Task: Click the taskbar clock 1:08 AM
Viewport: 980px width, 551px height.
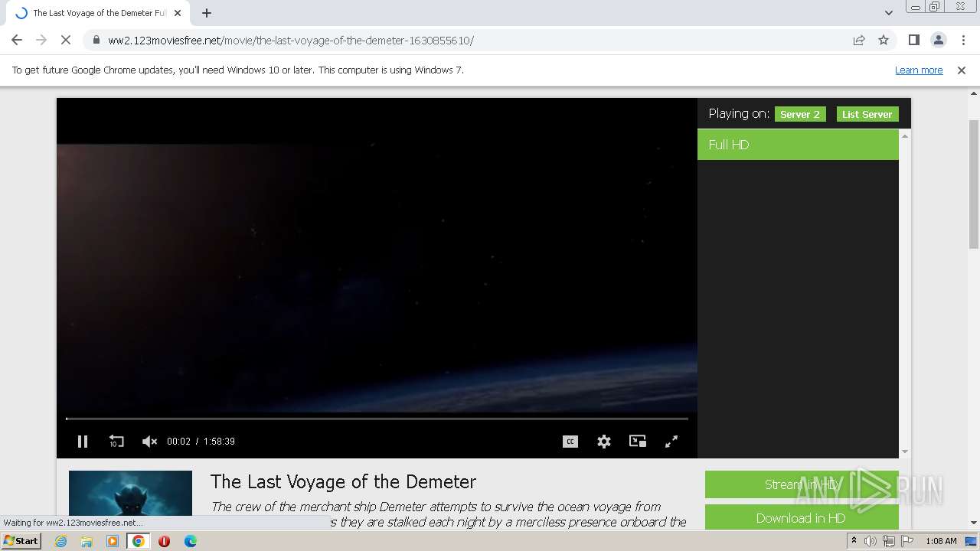Action: pyautogui.click(x=941, y=541)
